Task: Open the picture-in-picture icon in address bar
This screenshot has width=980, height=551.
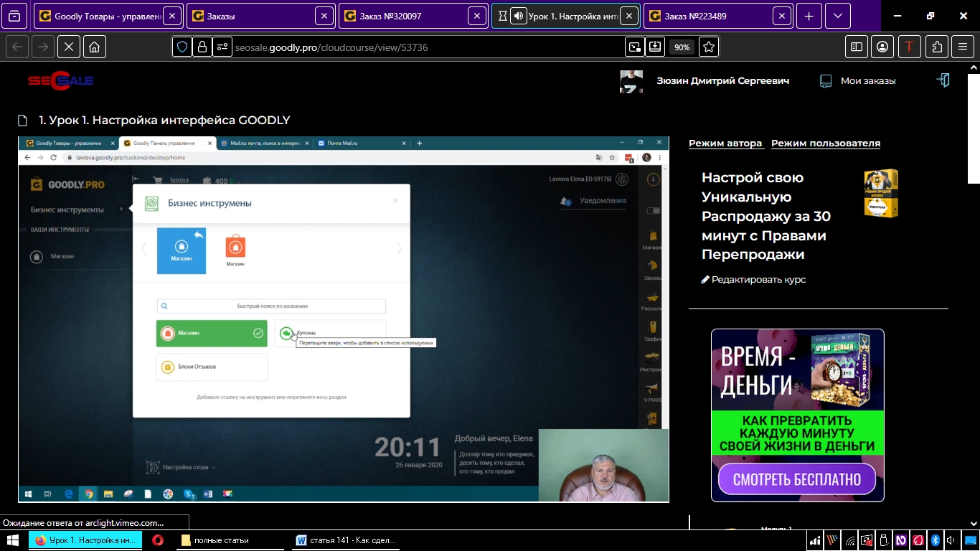Action: coord(634,47)
